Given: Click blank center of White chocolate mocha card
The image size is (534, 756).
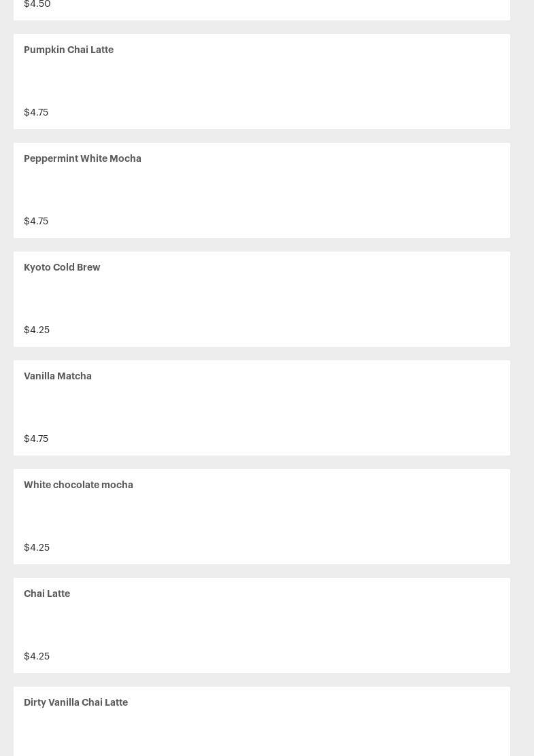Looking at the screenshot, I should 262,517.
